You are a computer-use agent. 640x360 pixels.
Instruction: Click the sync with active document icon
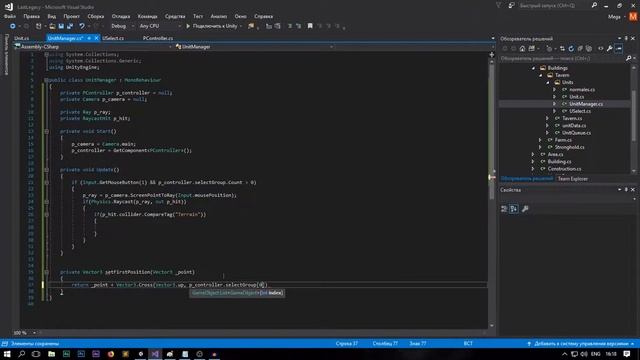click(x=562, y=49)
